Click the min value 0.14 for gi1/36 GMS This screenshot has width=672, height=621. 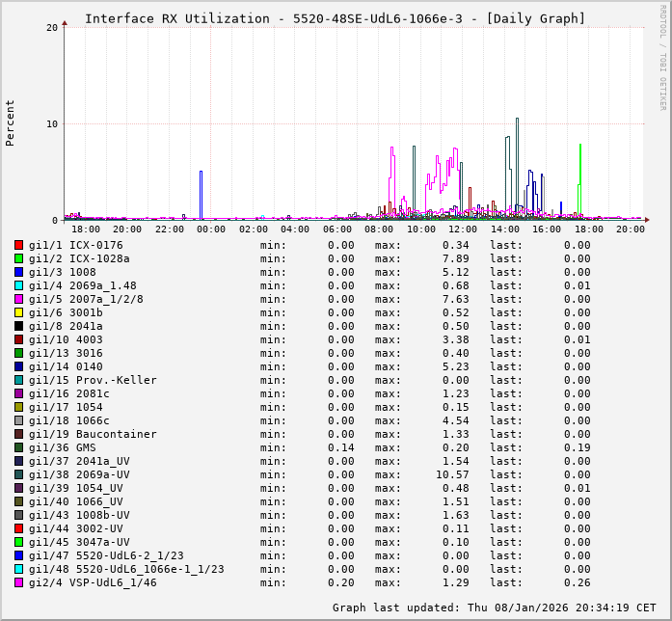[x=341, y=447]
